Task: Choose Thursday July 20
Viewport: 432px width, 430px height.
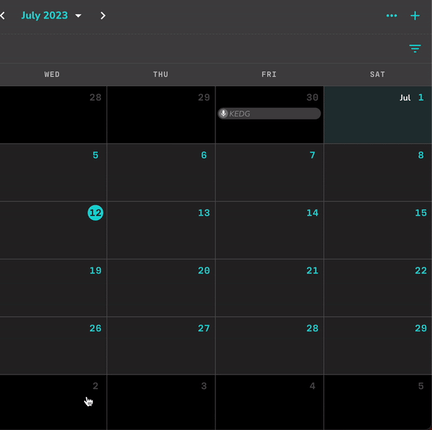Action: click(x=161, y=288)
